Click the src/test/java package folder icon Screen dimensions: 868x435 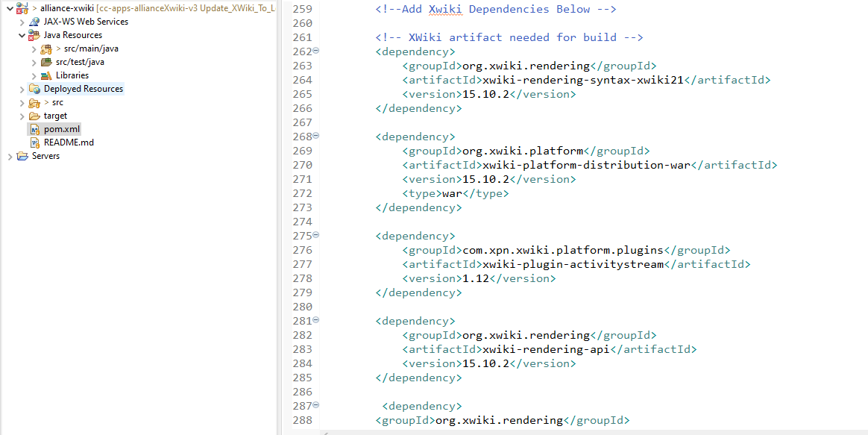coord(46,62)
